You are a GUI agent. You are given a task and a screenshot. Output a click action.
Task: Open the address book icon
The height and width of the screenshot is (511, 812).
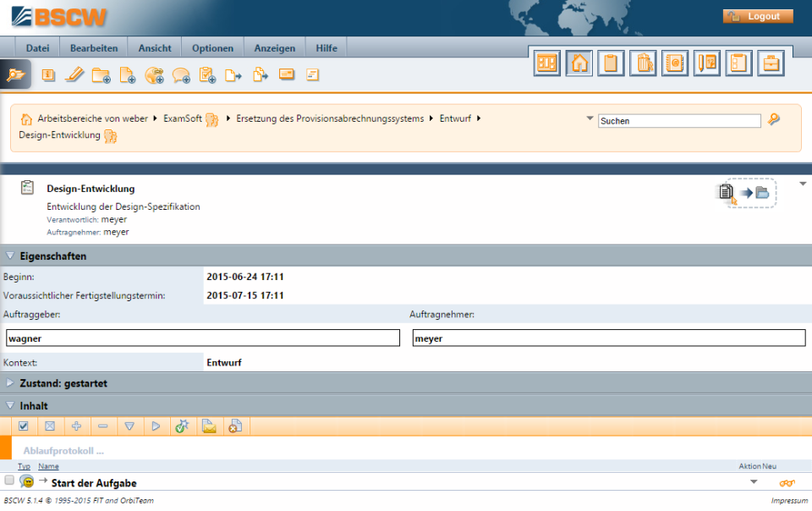pos(675,63)
